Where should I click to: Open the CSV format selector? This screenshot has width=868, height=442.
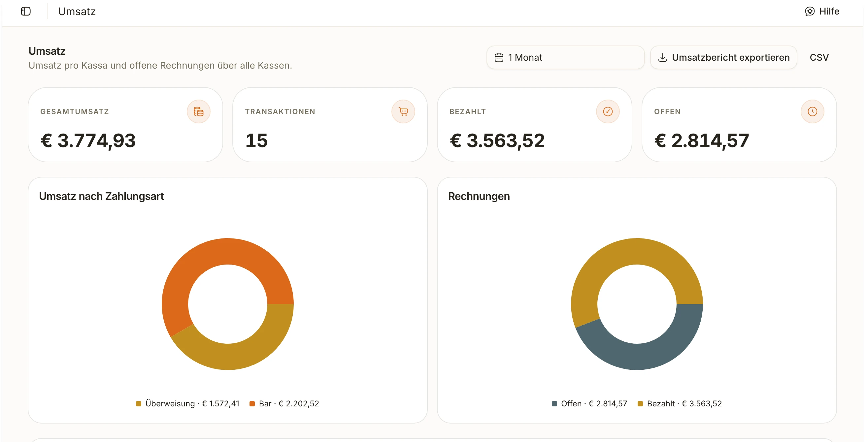(819, 58)
